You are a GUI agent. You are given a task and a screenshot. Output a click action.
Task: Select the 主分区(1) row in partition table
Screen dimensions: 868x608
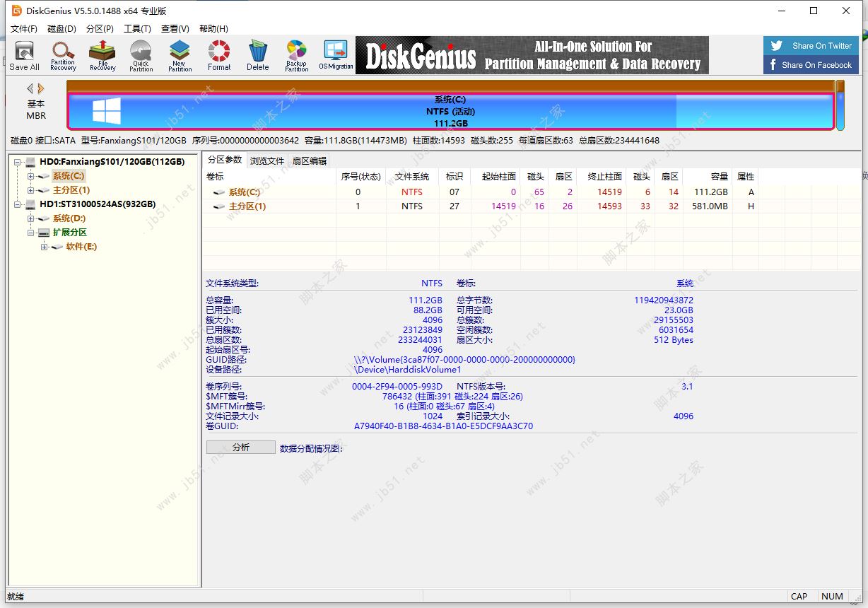click(x=247, y=206)
